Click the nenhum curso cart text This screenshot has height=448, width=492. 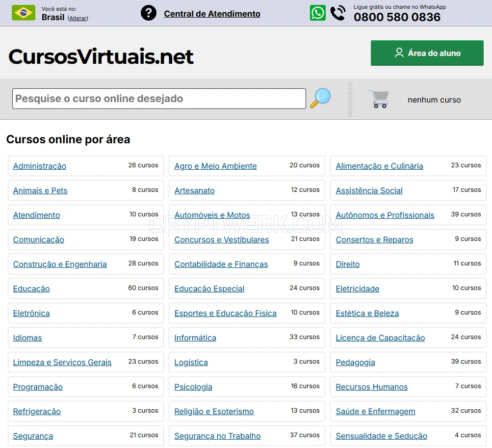[434, 100]
